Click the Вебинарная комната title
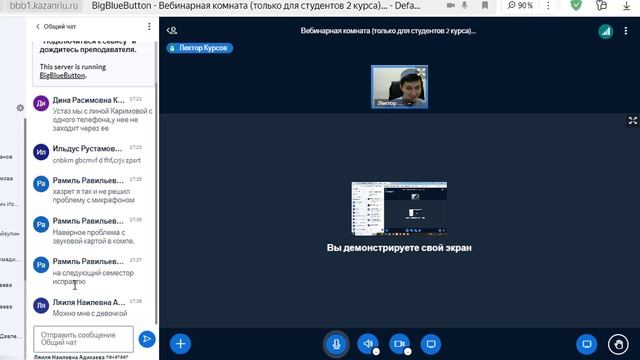Viewport: 640px width, 360px height. (x=388, y=31)
